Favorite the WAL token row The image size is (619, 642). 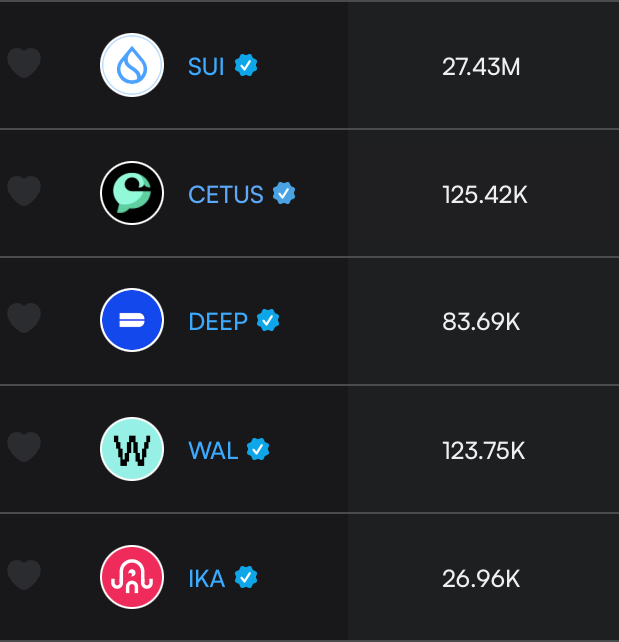(24, 447)
